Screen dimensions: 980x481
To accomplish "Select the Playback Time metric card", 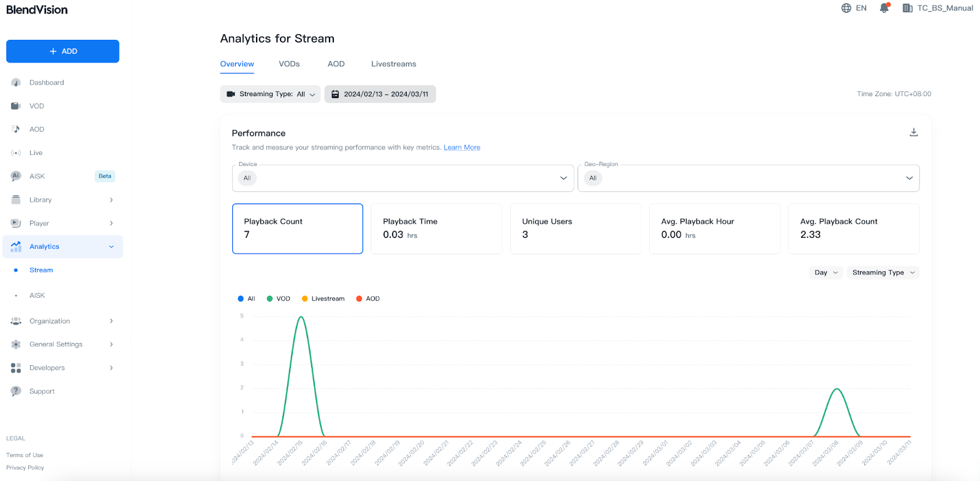I will click(436, 229).
